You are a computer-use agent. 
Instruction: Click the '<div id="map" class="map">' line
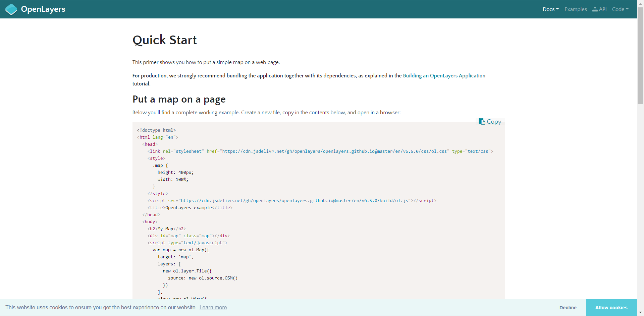coord(189,236)
